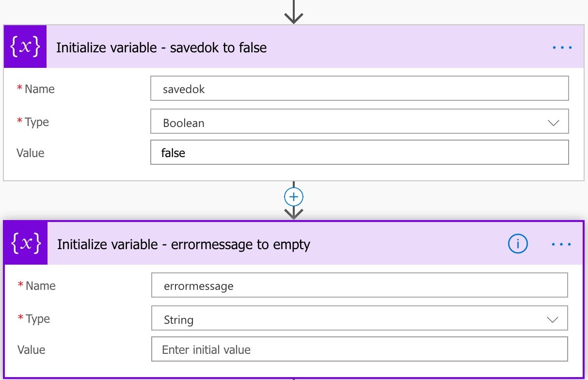588x380 pixels.
Task: Click the info icon on errormessage action
Action: (x=517, y=244)
